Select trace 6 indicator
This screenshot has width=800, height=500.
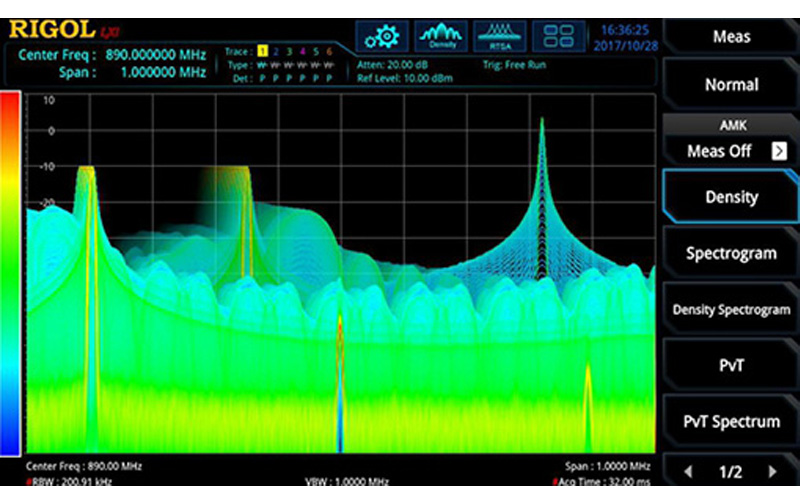click(329, 51)
